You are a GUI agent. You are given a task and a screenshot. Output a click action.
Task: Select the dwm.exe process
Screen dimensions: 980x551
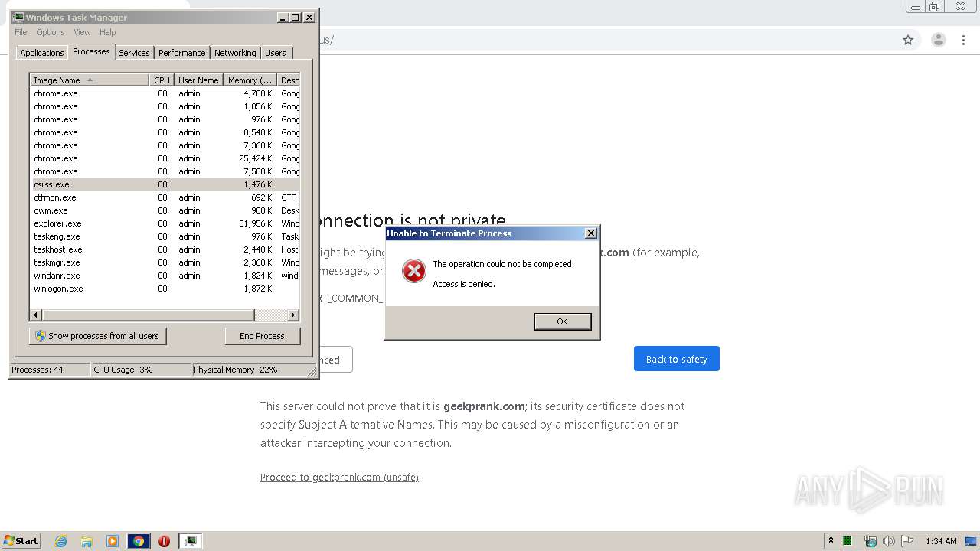point(165,210)
